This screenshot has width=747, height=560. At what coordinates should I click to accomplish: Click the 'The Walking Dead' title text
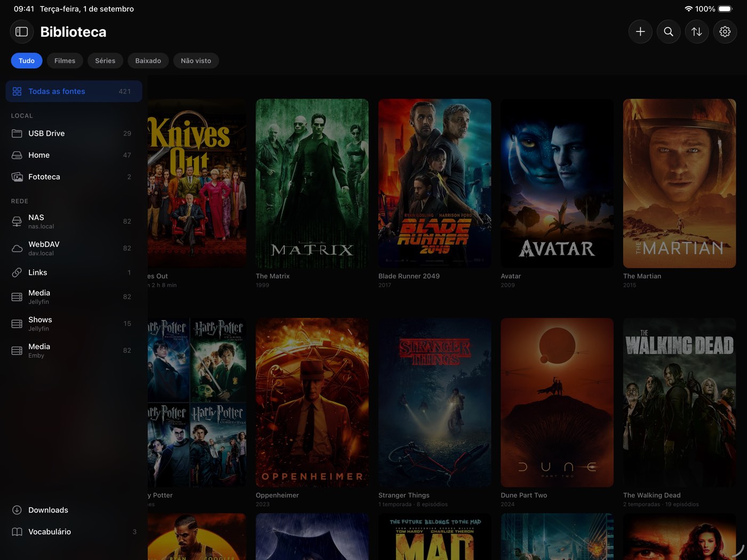[652, 495]
